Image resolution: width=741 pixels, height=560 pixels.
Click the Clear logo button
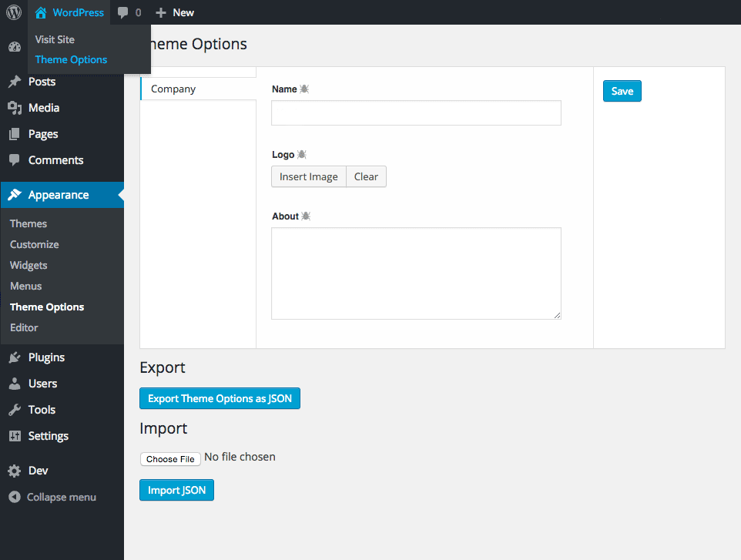tap(366, 176)
